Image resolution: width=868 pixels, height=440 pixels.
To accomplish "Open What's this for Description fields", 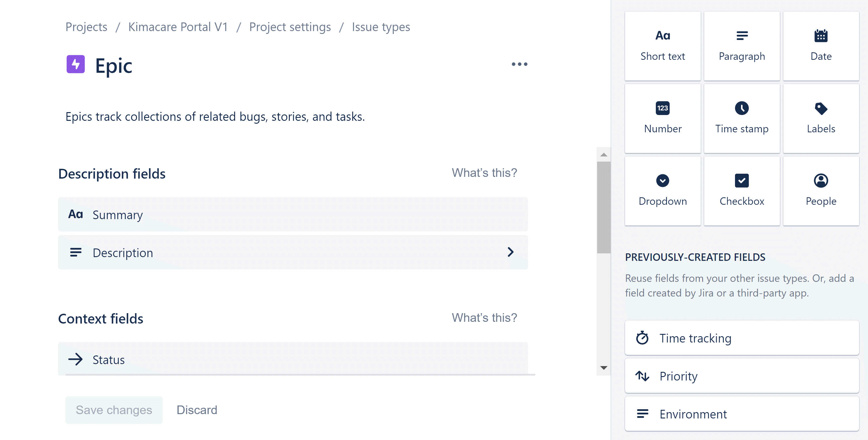I will click(x=484, y=173).
